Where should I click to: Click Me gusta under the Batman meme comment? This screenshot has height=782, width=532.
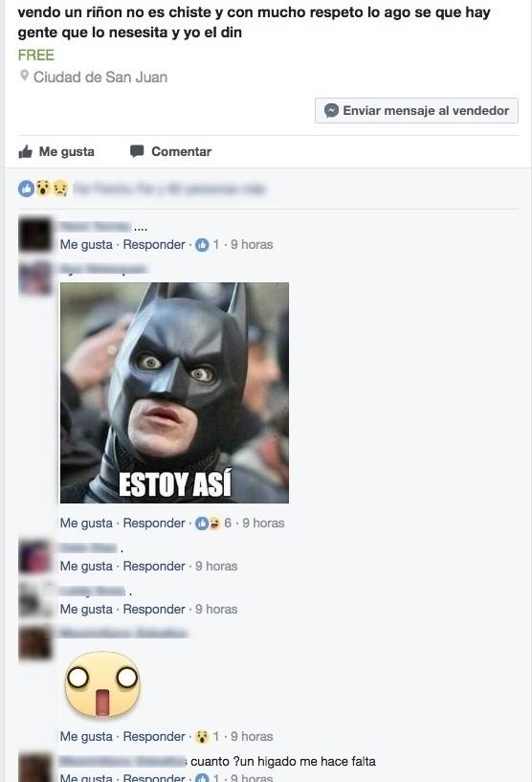(86, 524)
